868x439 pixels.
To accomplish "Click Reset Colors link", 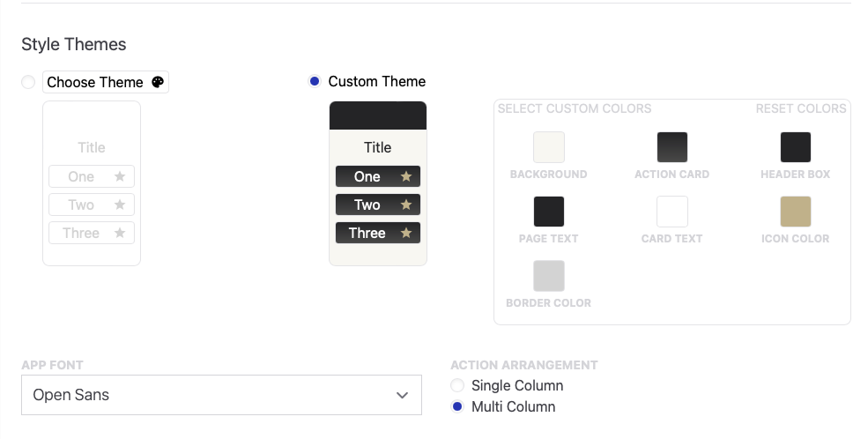I will pos(800,108).
